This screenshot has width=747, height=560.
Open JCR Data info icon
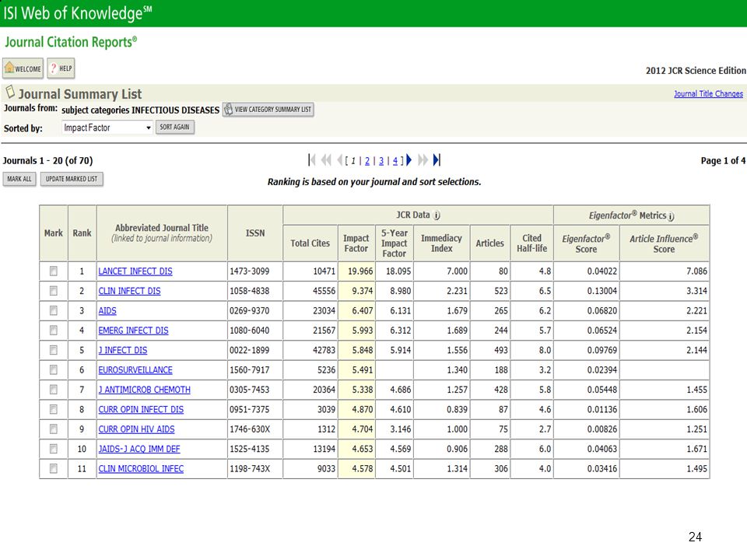pyautogui.click(x=437, y=215)
